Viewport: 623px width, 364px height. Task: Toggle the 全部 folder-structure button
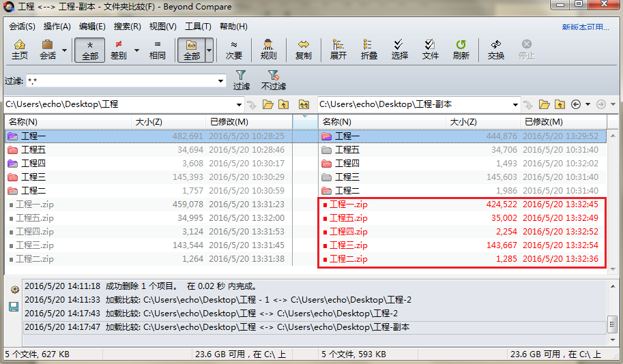coord(192,50)
